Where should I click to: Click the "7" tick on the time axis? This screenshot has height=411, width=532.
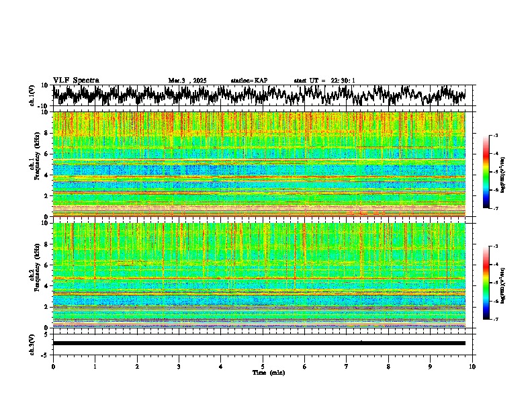(x=347, y=367)
